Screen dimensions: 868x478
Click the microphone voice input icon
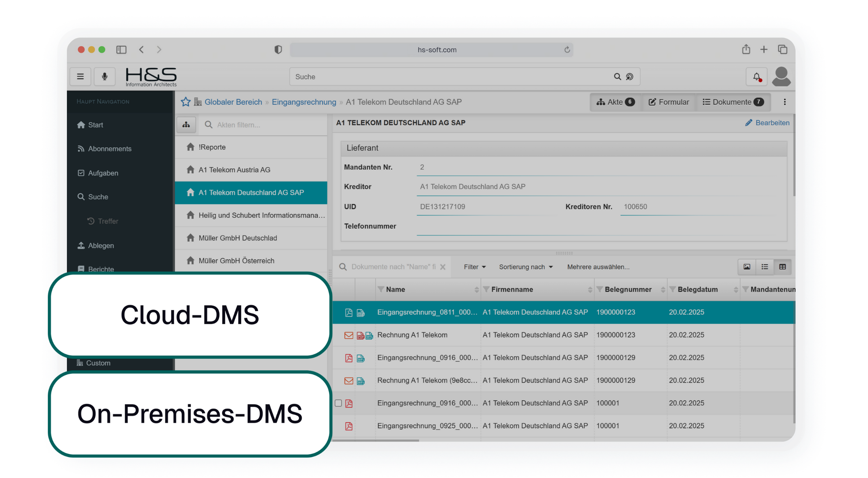tap(105, 76)
